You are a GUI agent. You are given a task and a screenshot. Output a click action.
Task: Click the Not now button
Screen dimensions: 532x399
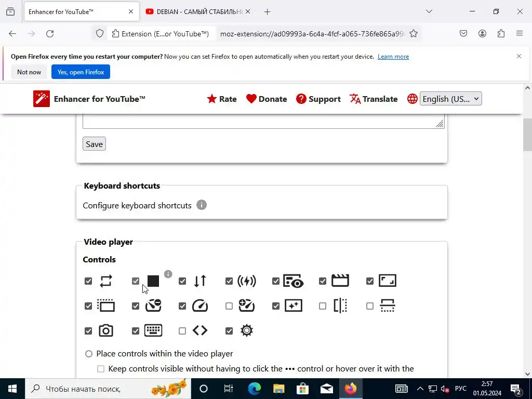coord(29,72)
